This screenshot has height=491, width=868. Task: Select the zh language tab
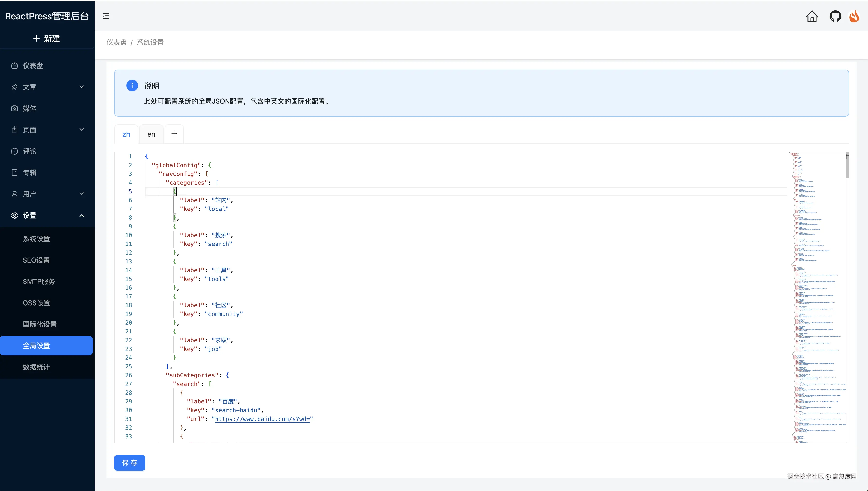pos(126,134)
